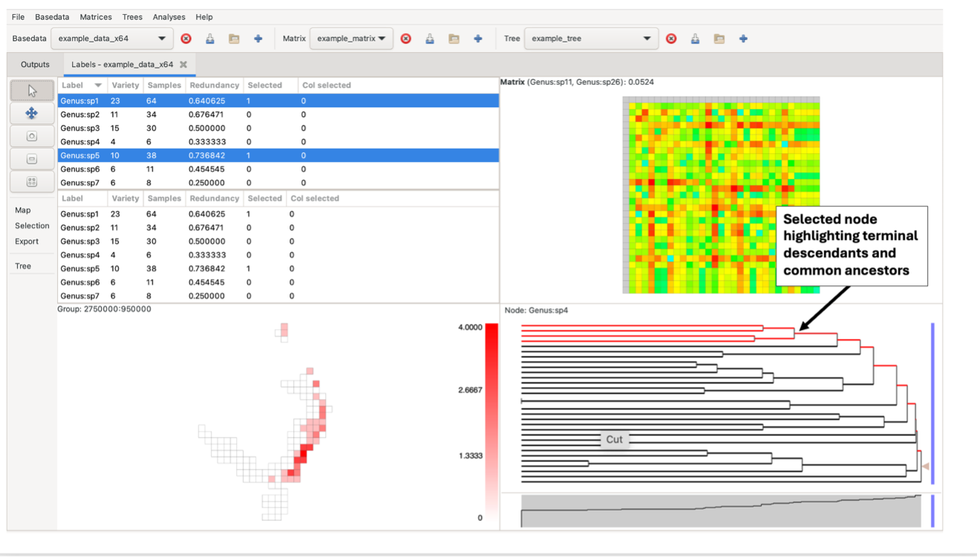Save the current matrix using its save icon
The height and width of the screenshot is (558, 980).
click(430, 39)
